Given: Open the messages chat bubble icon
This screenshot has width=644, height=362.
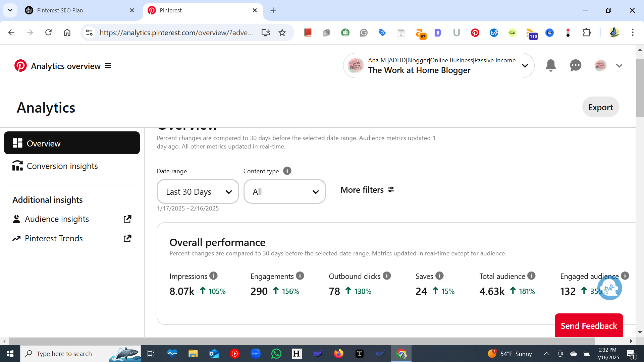Looking at the screenshot, I should [575, 65].
